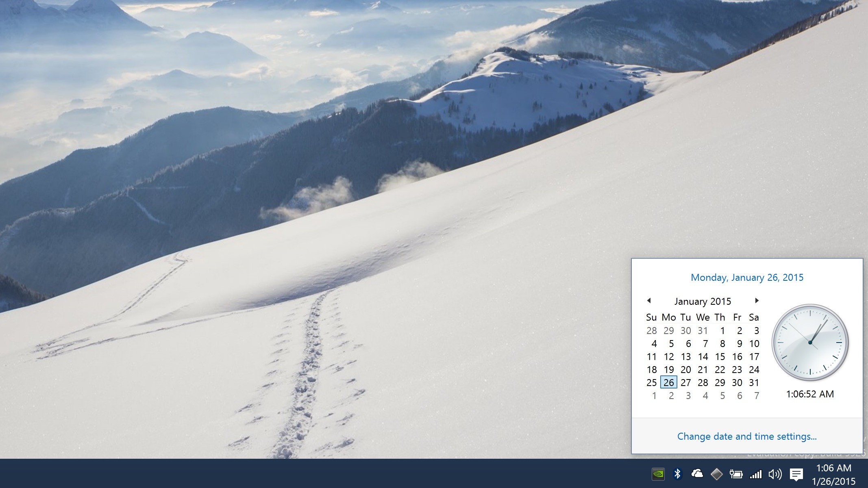The image size is (868, 488).
Task: Open the speaker volume icon
Action: point(775,474)
